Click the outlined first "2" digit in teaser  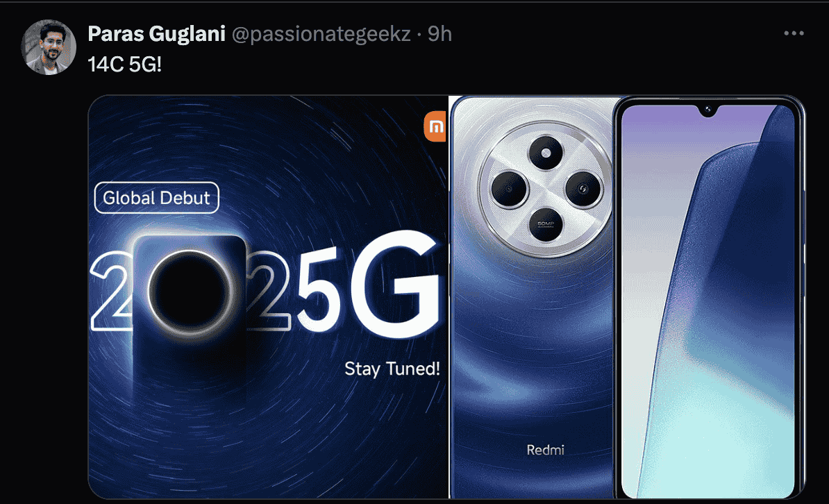pyautogui.click(x=112, y=291)
